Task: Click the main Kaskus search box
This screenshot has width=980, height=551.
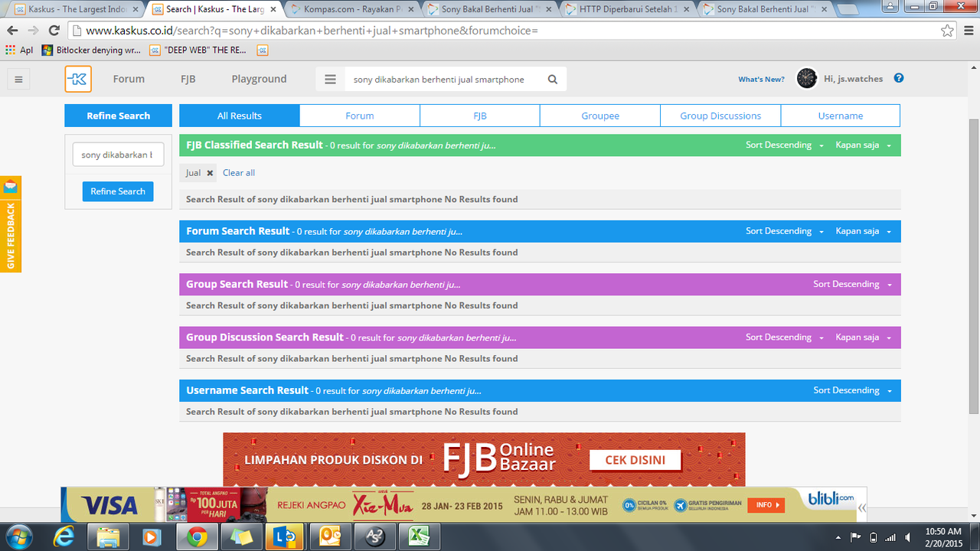Action: [445, 79]
